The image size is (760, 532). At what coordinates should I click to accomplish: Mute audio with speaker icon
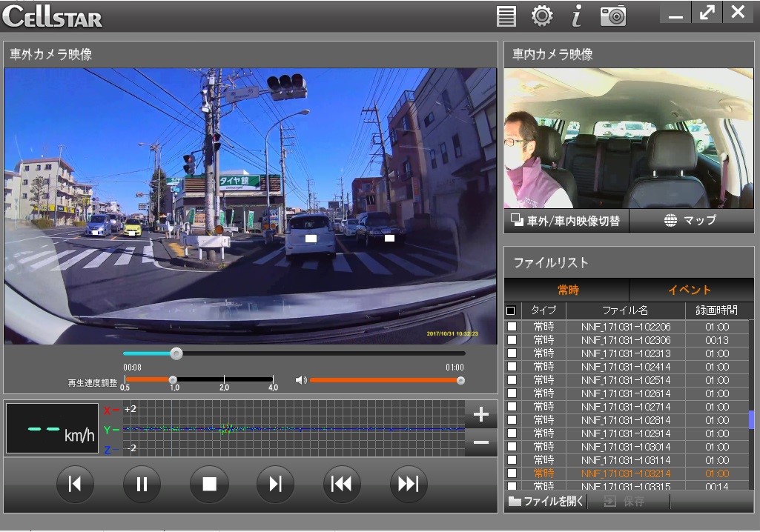pos(300,380)
